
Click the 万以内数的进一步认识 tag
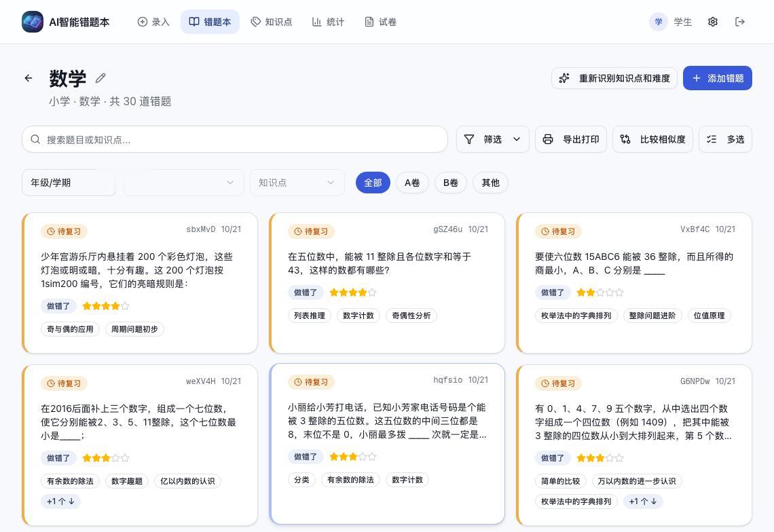[637, 480]
